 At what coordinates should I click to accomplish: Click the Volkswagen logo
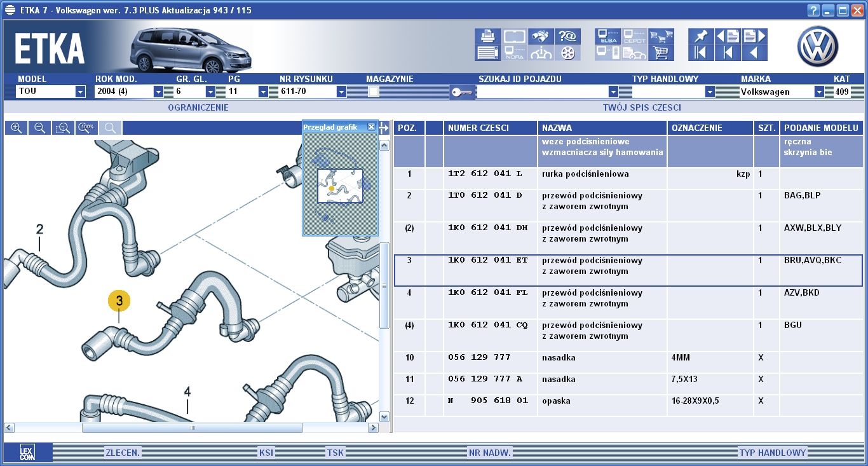818,46
